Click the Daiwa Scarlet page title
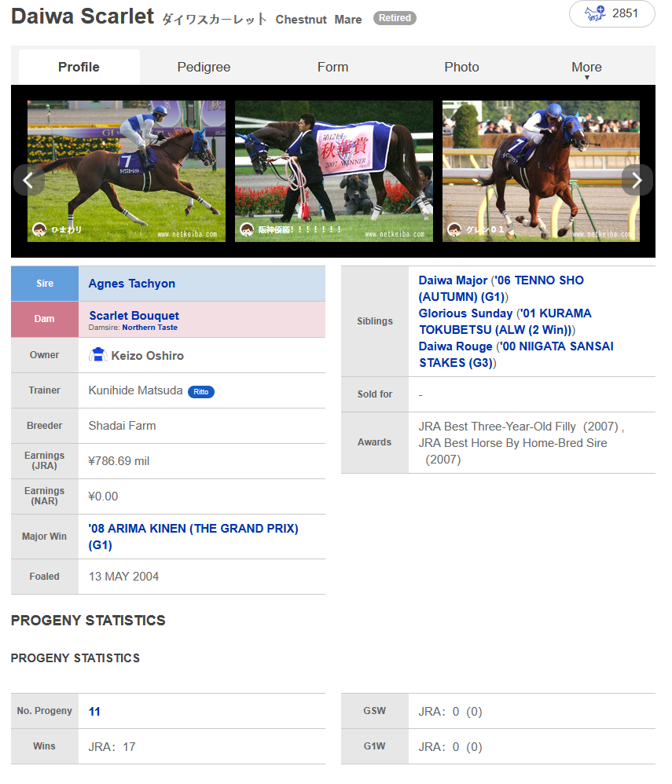 click(83, 16)
